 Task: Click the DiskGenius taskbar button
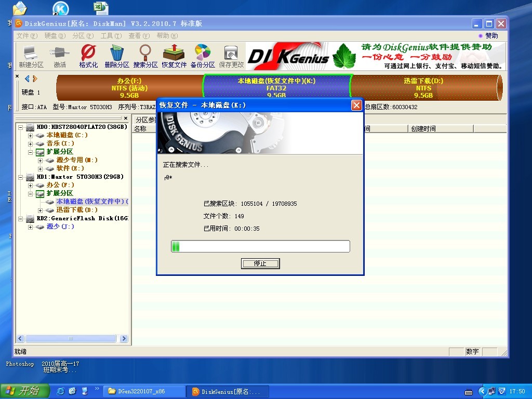[x=228, y=392]
